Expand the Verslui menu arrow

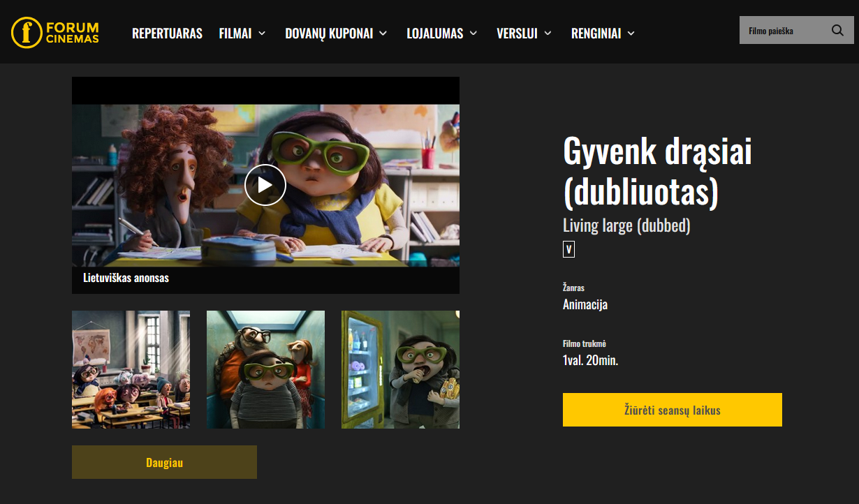(548, 34)
